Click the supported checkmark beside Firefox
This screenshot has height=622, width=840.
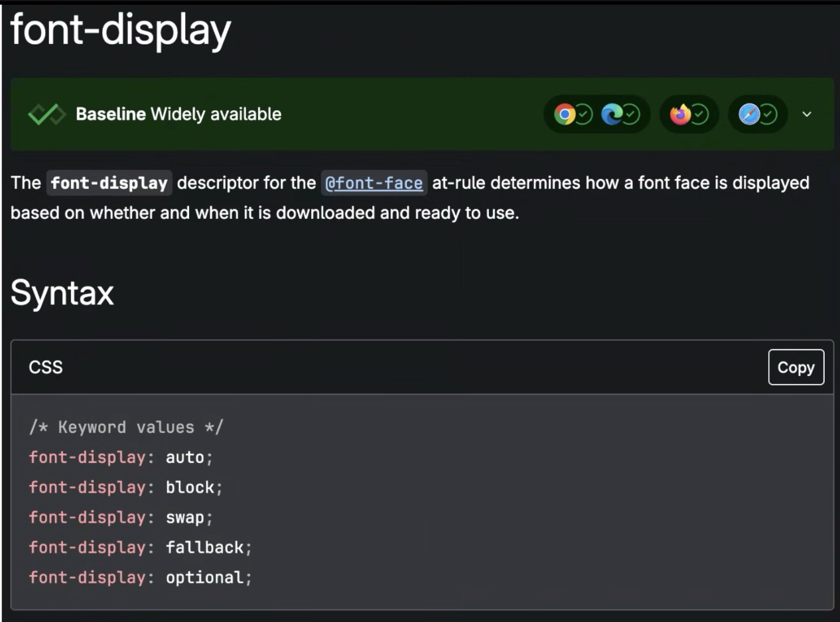tap(700, 115)
